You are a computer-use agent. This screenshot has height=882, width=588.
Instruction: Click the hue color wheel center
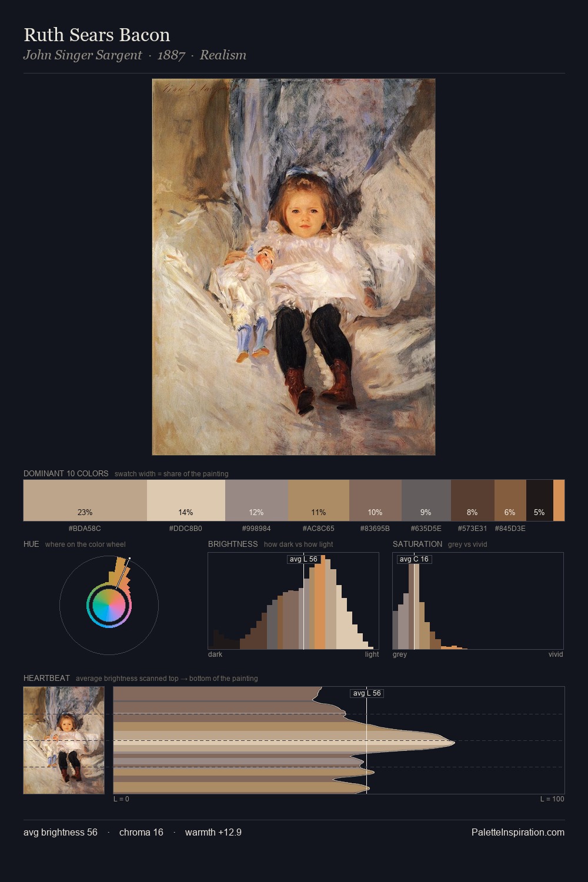point(109,605)
